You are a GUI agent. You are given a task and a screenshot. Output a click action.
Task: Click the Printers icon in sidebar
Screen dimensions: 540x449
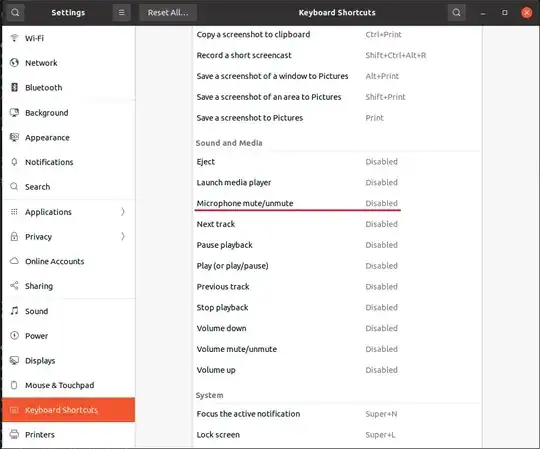coord(14,435)
